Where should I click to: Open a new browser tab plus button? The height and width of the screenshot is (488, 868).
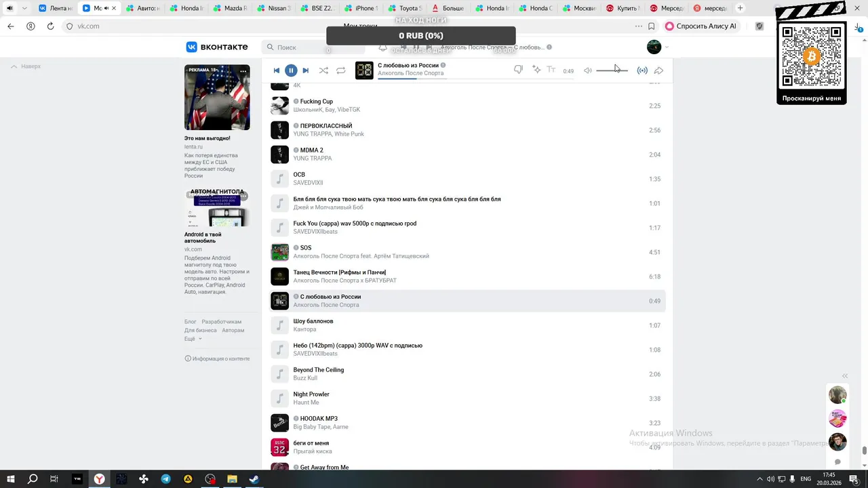740,8
